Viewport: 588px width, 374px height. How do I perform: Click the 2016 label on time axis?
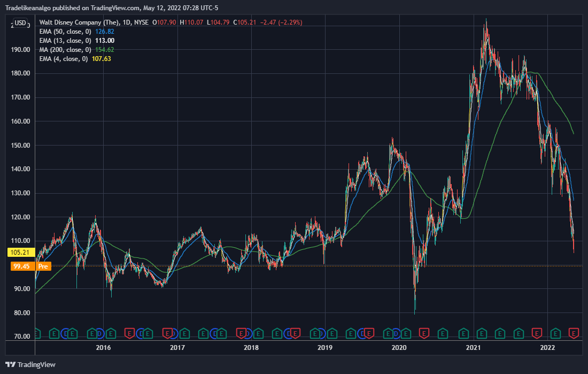click(103, 348)
